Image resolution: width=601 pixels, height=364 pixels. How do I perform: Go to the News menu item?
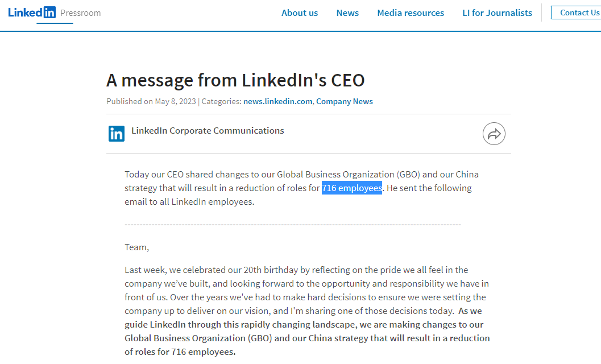pos(347,13)
